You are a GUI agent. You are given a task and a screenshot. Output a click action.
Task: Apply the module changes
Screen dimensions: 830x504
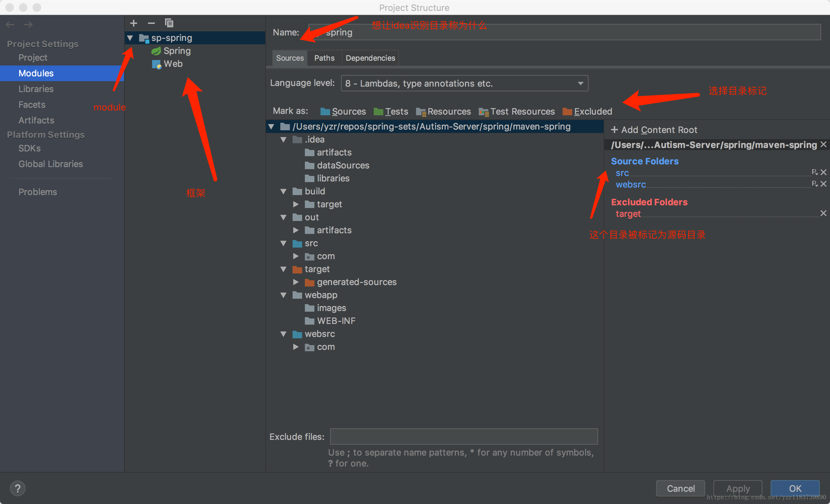pos(737,488)
